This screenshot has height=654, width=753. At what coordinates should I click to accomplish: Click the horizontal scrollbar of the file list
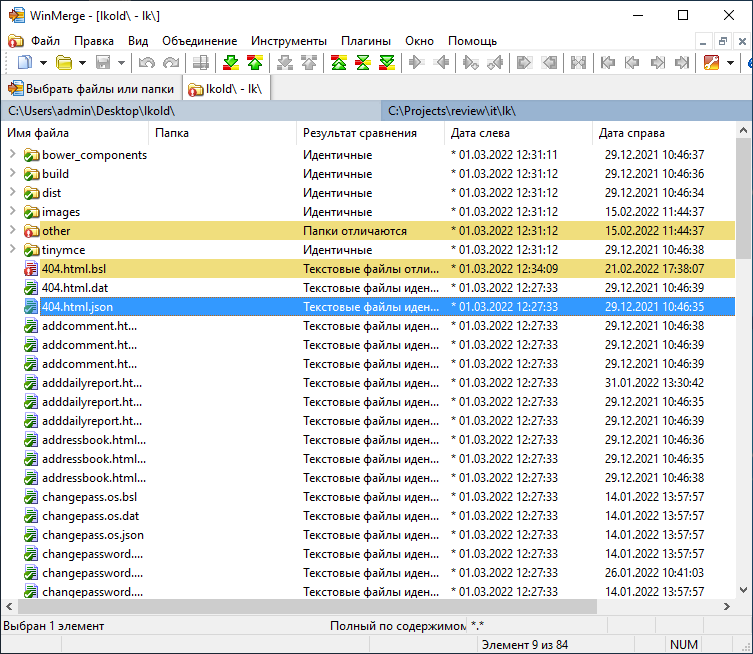point(300,606)
